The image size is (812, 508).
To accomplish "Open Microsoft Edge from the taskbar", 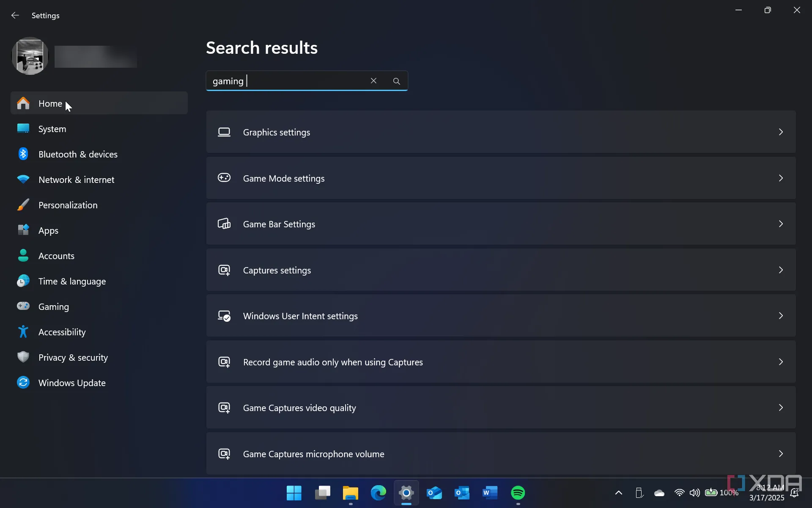I will click(378, 493).
